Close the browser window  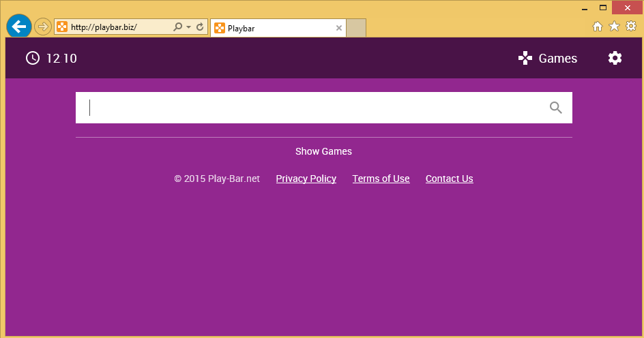(x=627, y=7)
